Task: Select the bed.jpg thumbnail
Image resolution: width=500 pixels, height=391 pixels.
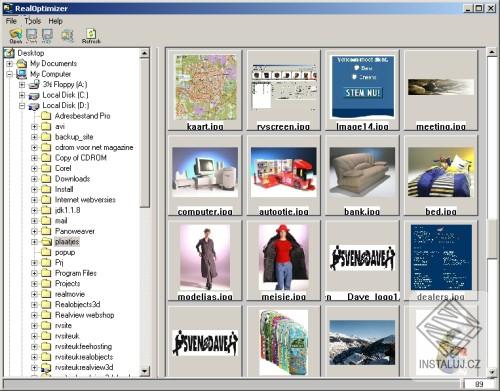Action: coord(441,172)
